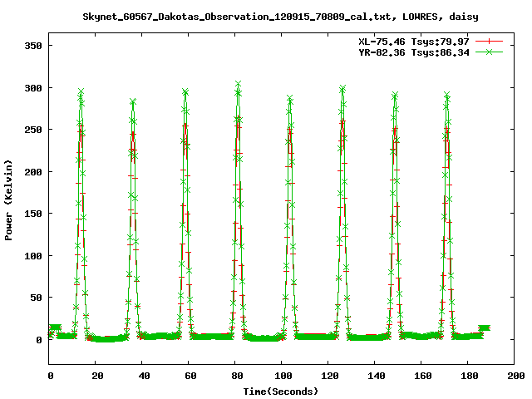Click the tip of the peak just past 80 seconds

pos(239,84)
